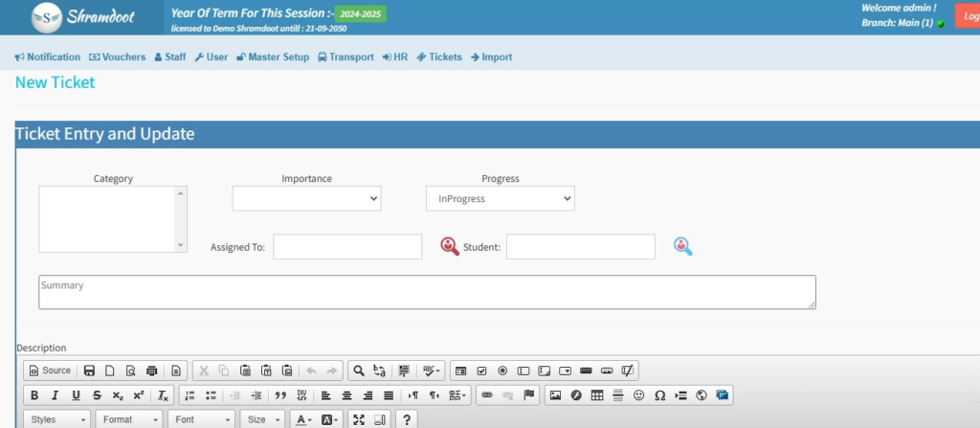Click the New Page icon in editor
The image size is (980, 428).
[109, 371]
